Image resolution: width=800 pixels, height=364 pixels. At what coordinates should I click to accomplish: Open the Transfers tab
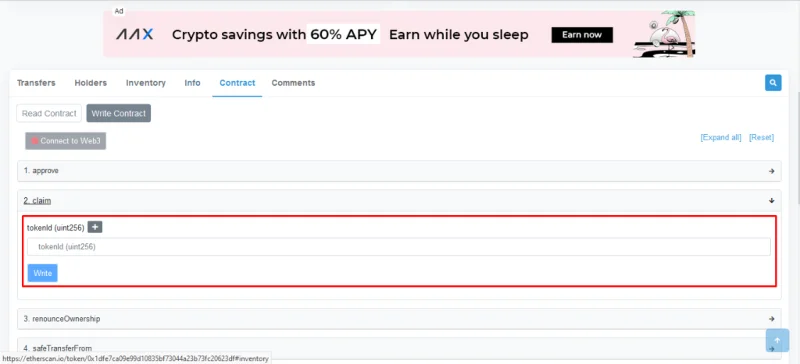coord(36,83)
